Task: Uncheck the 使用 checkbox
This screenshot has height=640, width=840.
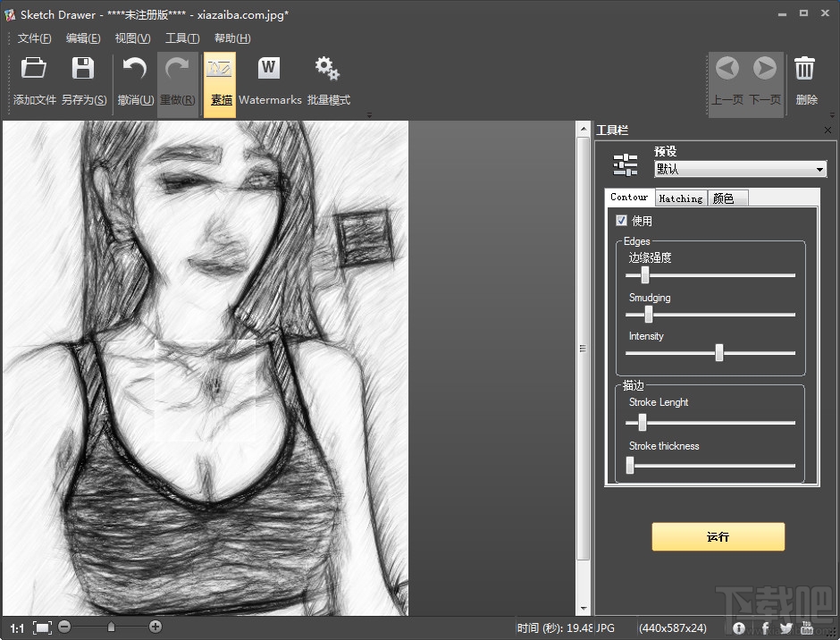Action: click(x=622, y=221)
